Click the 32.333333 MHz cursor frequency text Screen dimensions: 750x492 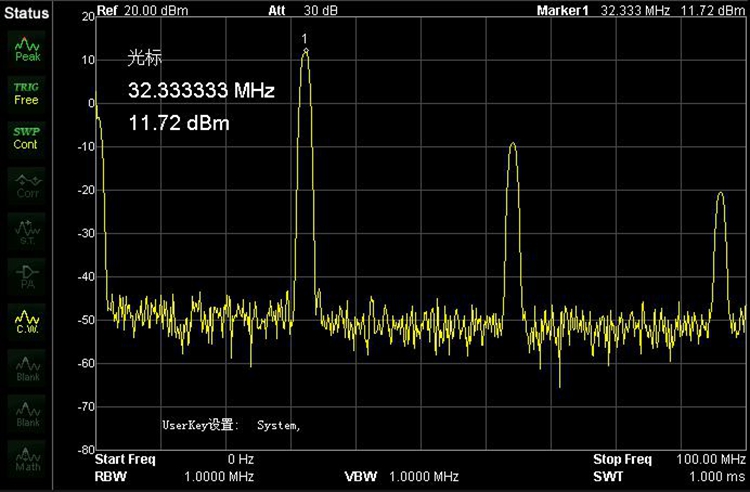[x=201, y=91]
